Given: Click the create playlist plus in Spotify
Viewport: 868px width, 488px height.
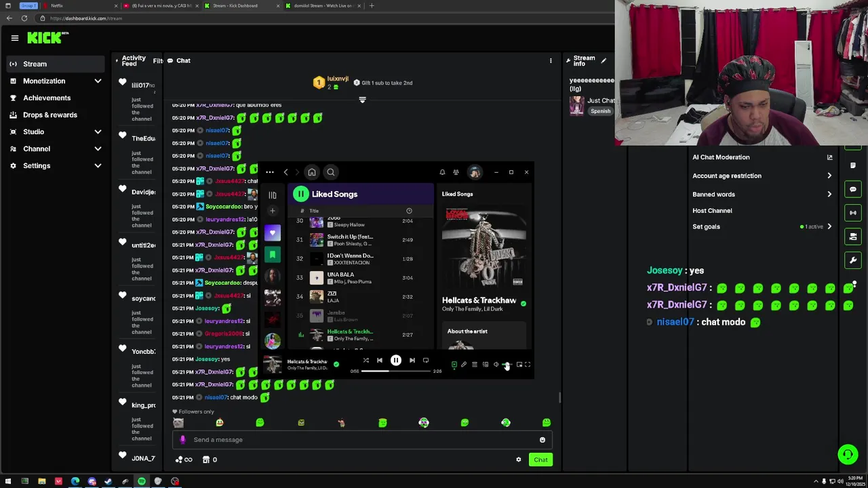Looking at the screenshot, I should tap(273, 211).
